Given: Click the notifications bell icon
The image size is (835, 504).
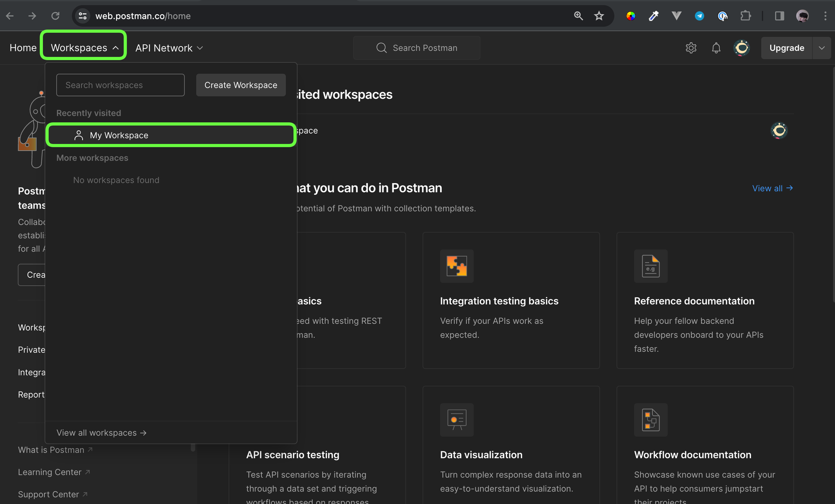Looking at the screenshot, I should coord(716,48).
